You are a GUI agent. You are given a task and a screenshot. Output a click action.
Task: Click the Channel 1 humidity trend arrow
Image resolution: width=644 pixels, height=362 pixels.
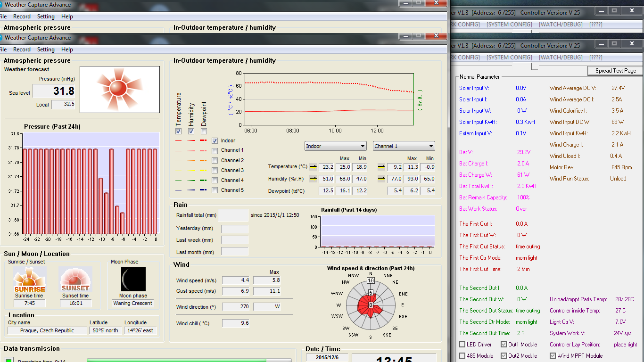[x=381, y=179]
